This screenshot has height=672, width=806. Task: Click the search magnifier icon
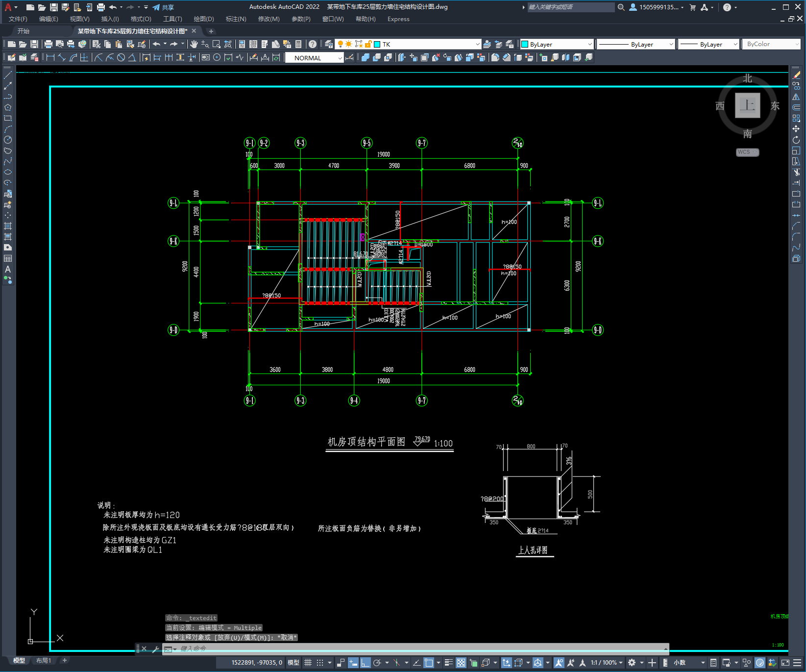pos(621,7)
